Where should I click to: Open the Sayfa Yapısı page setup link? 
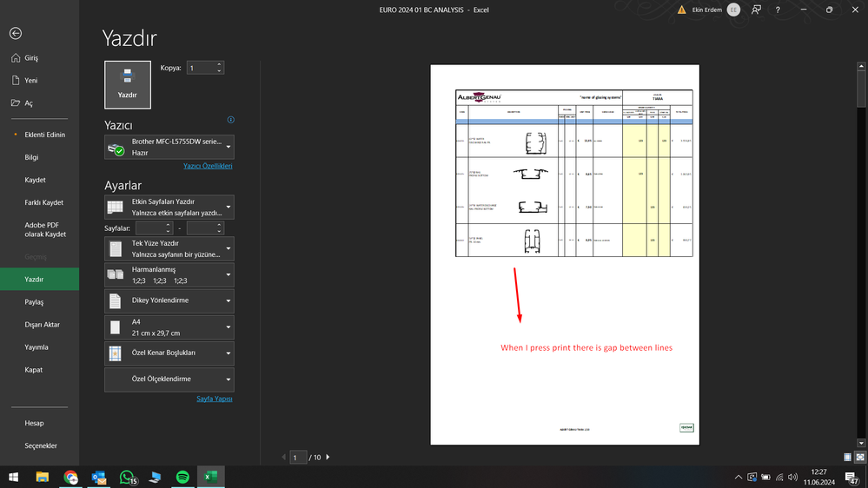pos(215,399)
